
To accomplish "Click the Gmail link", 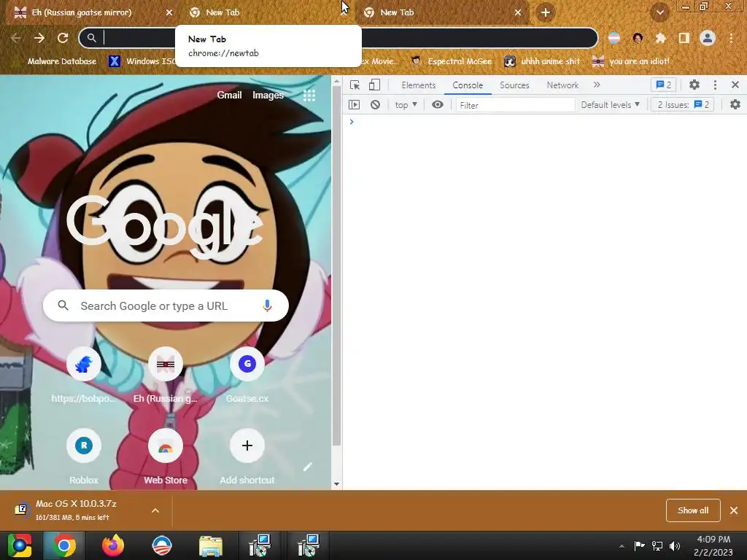I will click(229, 96).
